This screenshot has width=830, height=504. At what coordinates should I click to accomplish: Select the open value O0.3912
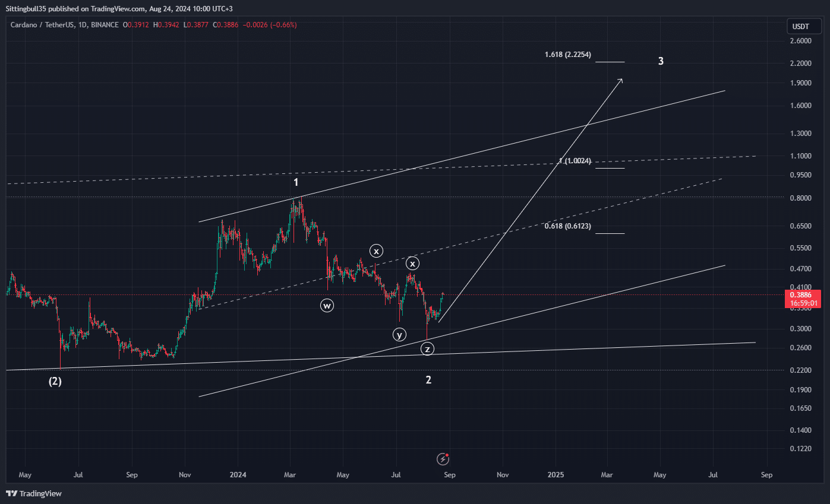point(137,25)
